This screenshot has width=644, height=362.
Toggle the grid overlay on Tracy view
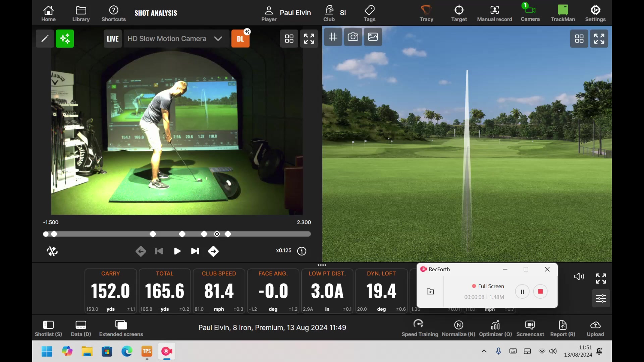(333, 37)
